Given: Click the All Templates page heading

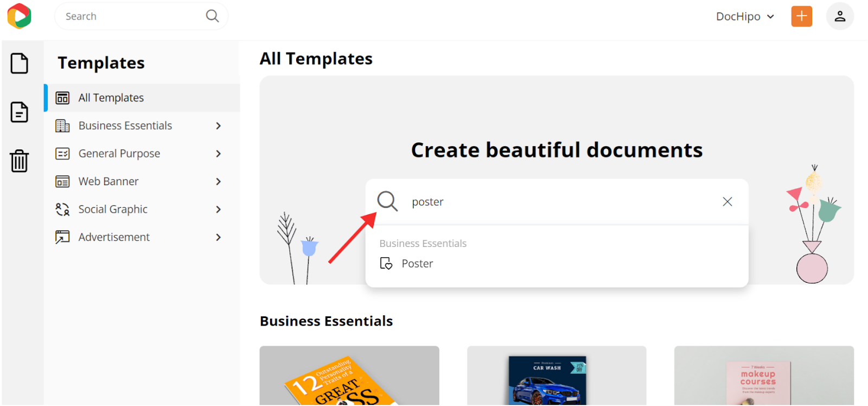Looking at the screenshot, I should pyautogui.click(x=316, y=59).
